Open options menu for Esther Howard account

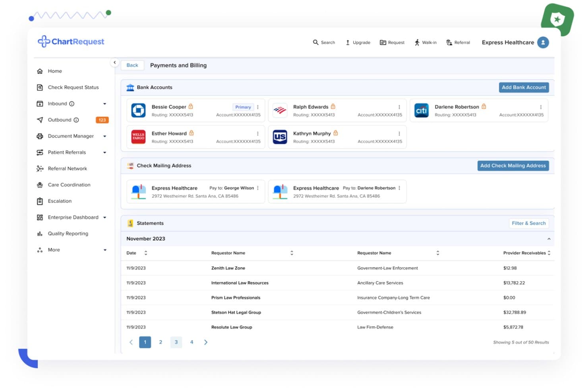pos(258,134)
